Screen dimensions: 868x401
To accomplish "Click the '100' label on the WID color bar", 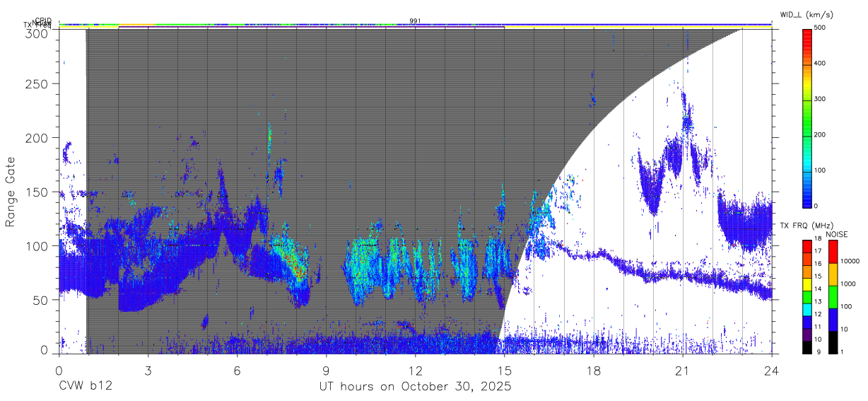I will coord(820,170).
